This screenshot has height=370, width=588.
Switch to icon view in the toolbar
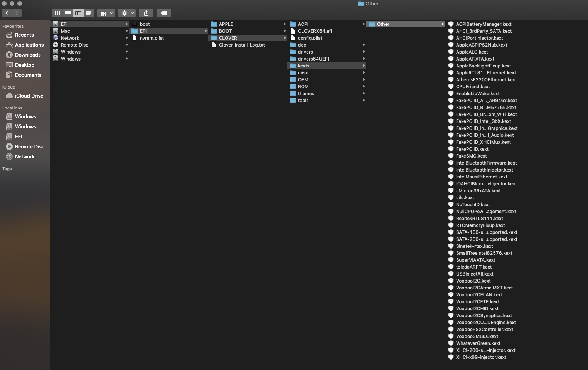tap(57, 13)
